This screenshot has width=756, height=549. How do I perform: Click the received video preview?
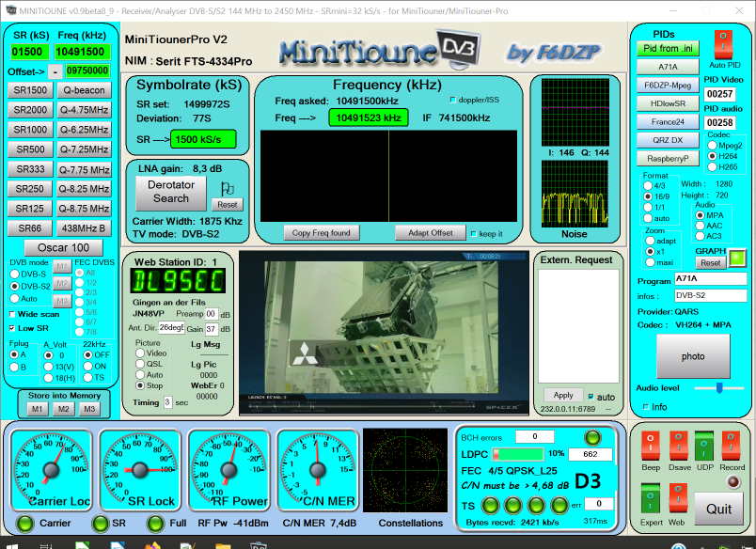tap(384, 333)
